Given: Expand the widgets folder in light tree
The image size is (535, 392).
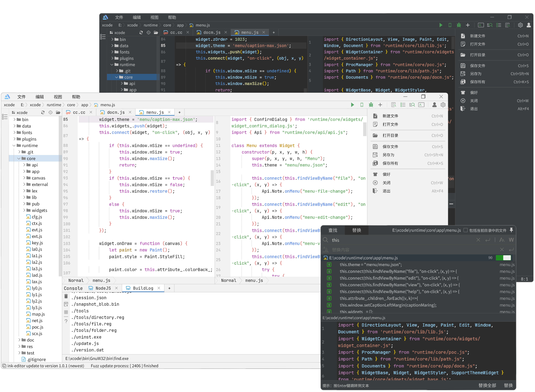Looking at the screenshot, I should [24, 210].
